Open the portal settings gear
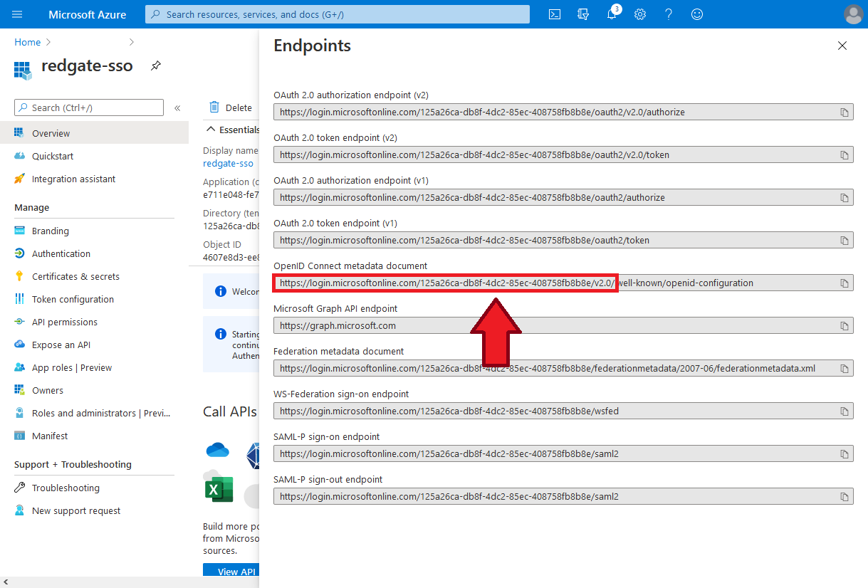 [639, 14]
